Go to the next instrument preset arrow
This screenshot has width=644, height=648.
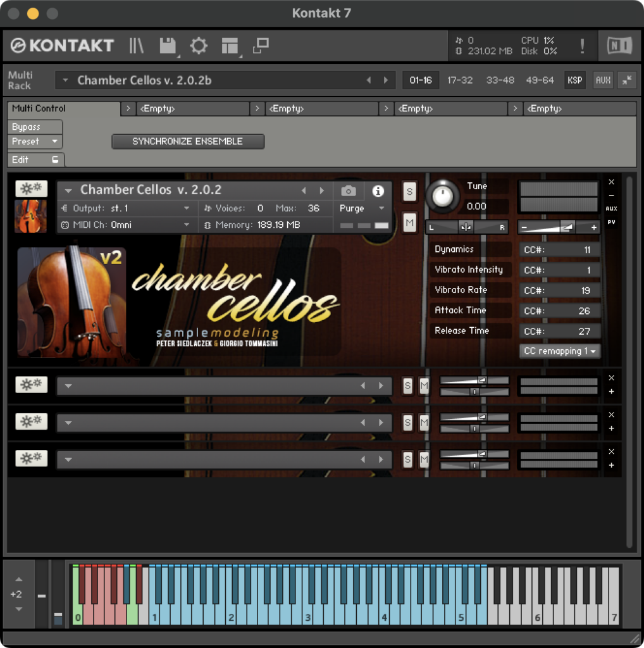(322, 190)
